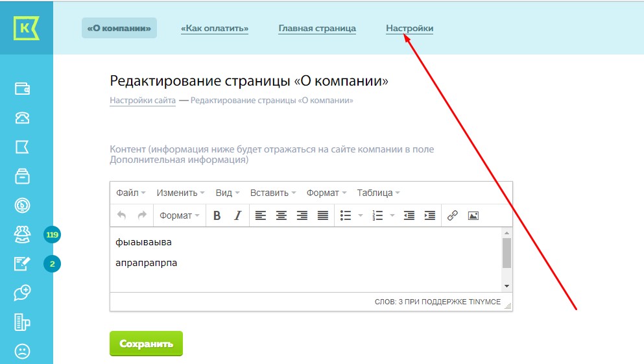Open the wallet icon in sidebar

[x=22, y=88]
